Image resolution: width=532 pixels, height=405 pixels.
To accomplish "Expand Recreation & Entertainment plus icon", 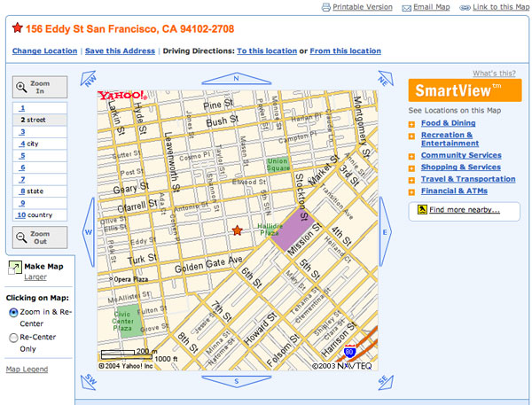I will click(x=411, y=136).
